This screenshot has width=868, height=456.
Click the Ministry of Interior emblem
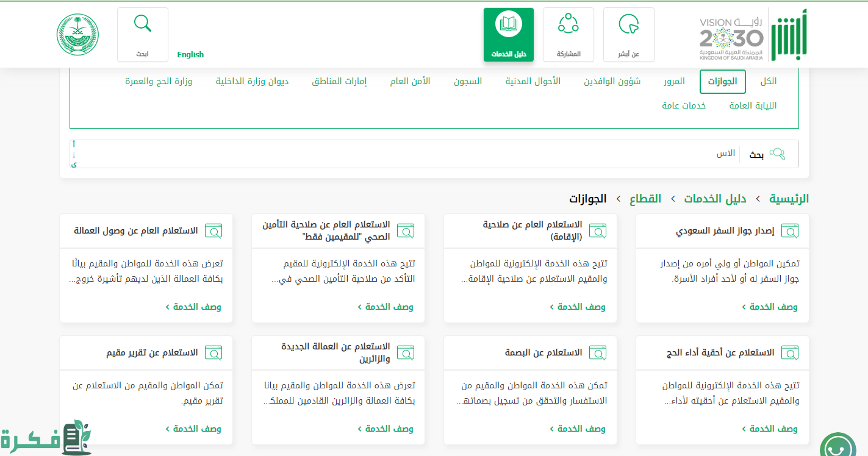[77, 34]
